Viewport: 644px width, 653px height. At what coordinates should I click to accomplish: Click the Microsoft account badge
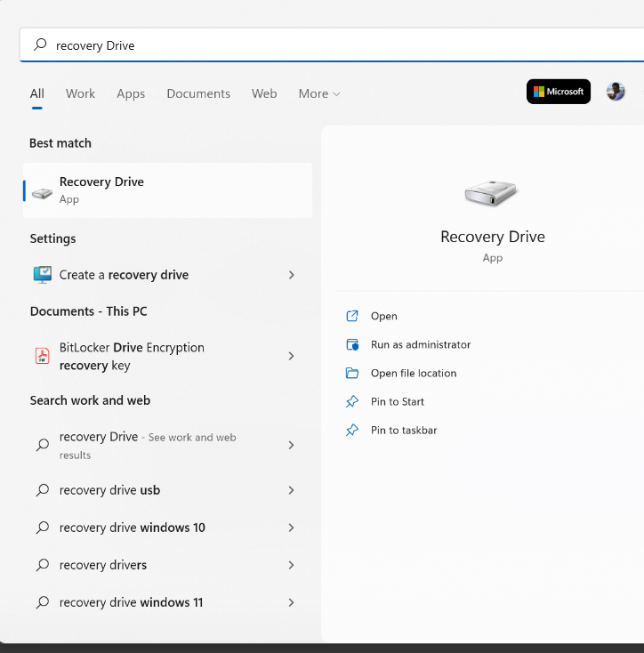coord(559,92)
